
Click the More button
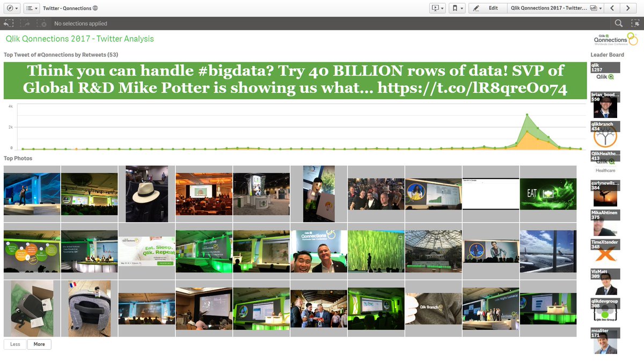pos(39,344)
